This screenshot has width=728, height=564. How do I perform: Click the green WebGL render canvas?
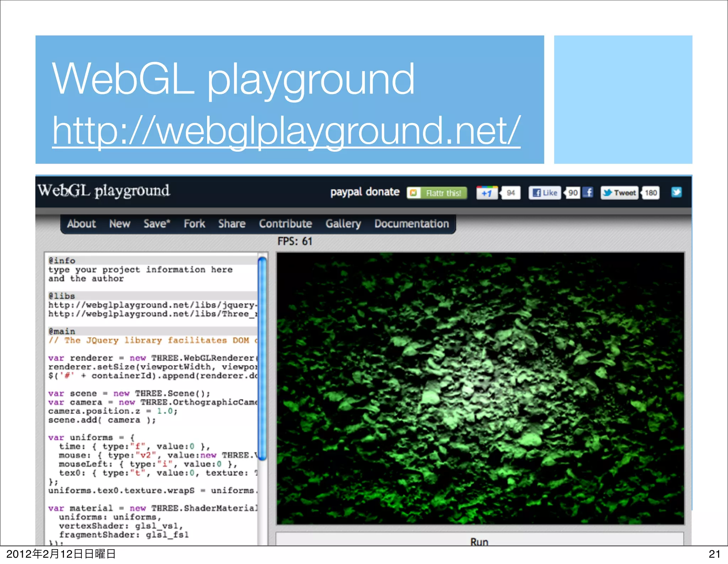click(x=480, y=388)
